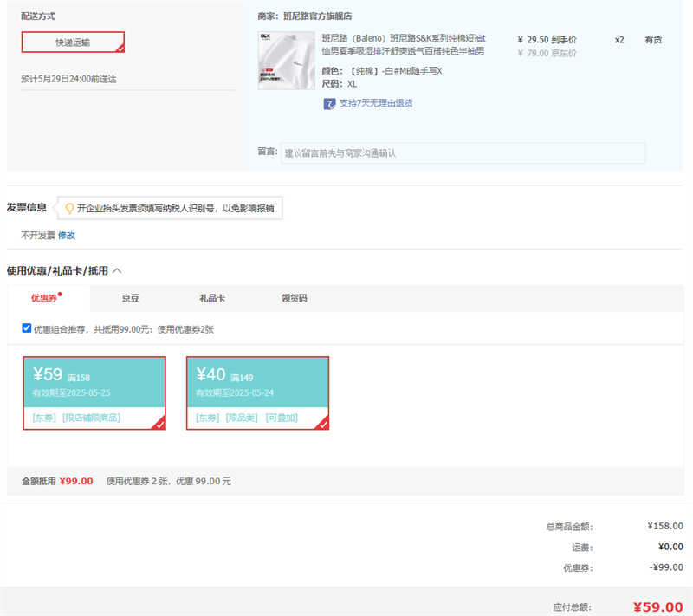The image size is (693, 616).
Task: Click 修改 to change invoice settings
Action: (x=67, y=235)
